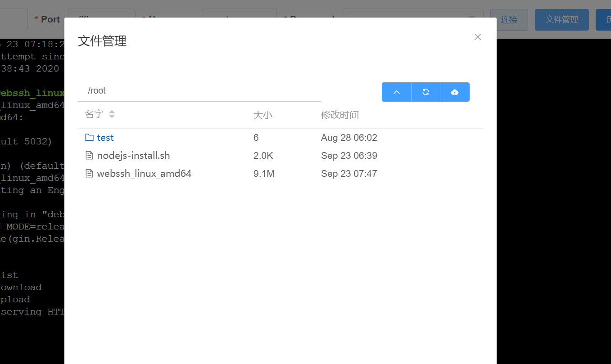Click the 修改时间 column header
The height and width of the screenshot is (364, 611).
339,115
